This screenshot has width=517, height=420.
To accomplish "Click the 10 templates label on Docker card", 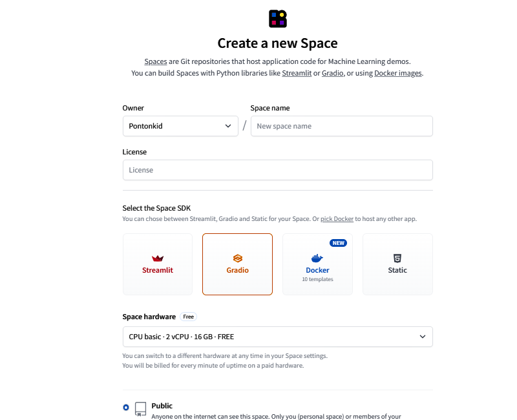I will (x=317, y=279).
